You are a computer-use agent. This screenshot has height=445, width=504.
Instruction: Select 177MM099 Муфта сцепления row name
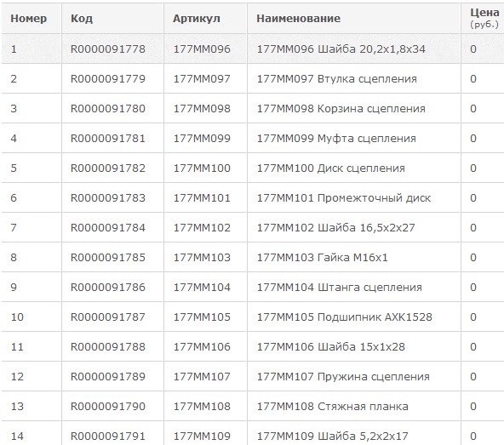pyautogui.click(x=336, y=139)
